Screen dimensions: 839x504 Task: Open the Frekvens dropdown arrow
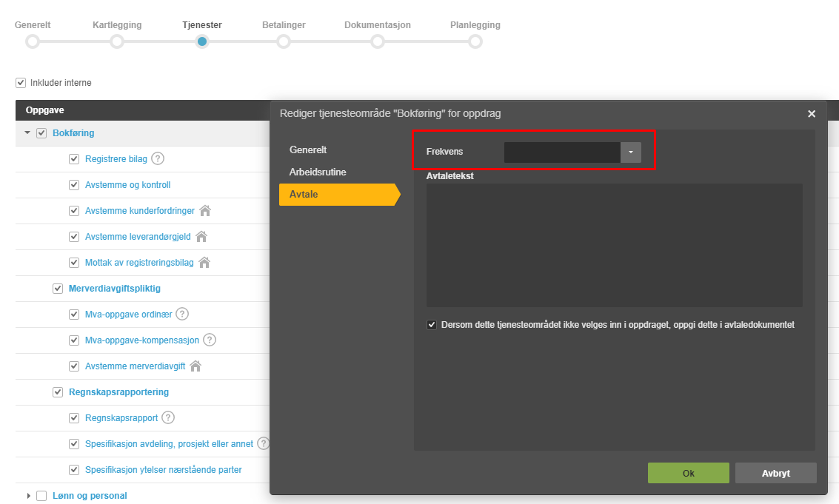click(630, 152)
